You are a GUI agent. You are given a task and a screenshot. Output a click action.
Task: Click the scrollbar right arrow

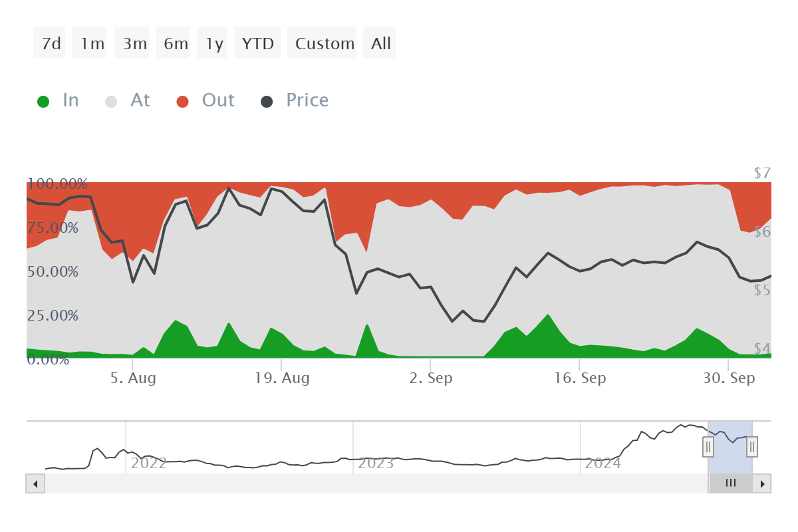pyautogui.click(x=762, y=483)
